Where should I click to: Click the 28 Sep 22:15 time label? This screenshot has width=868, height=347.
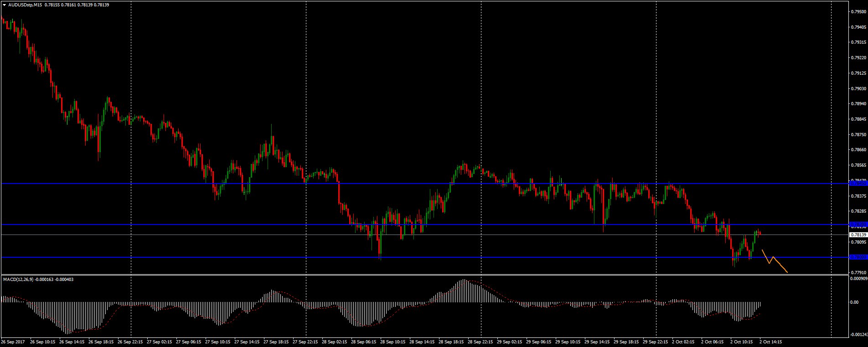480,341
